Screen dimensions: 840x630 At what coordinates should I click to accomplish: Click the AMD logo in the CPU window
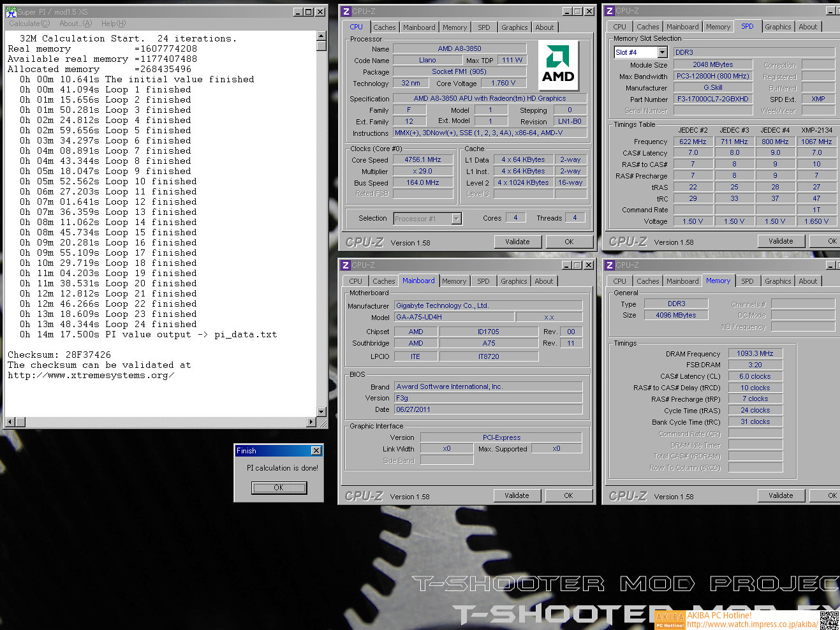pos(558,65)
